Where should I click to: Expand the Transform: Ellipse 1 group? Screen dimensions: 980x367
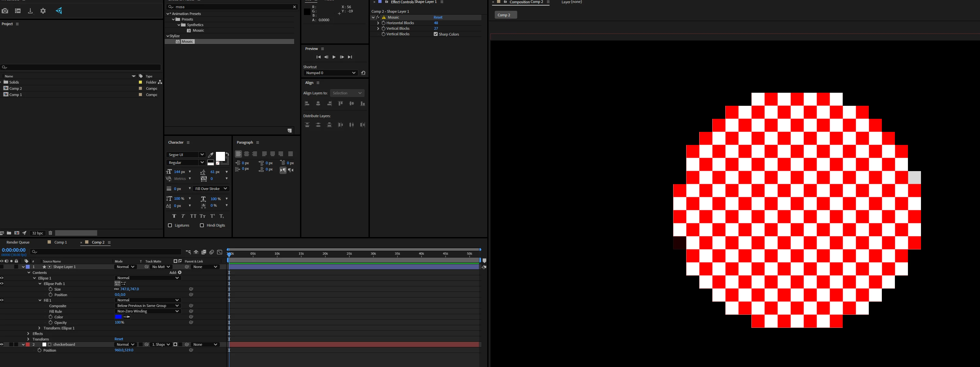coord(39,328)
